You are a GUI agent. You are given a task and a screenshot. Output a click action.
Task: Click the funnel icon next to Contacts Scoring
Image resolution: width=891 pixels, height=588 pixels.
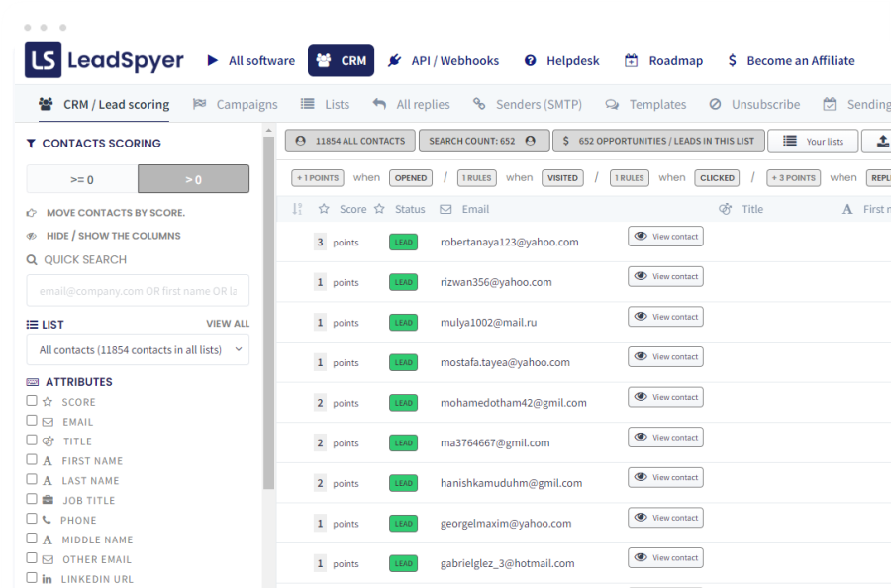click(31, 144)
